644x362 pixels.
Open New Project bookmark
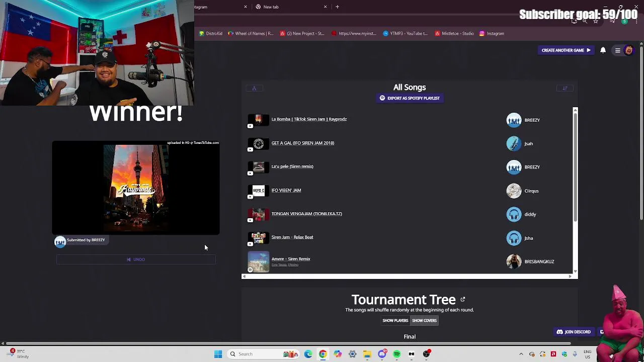pyautogui.click(x=302, y=34)
